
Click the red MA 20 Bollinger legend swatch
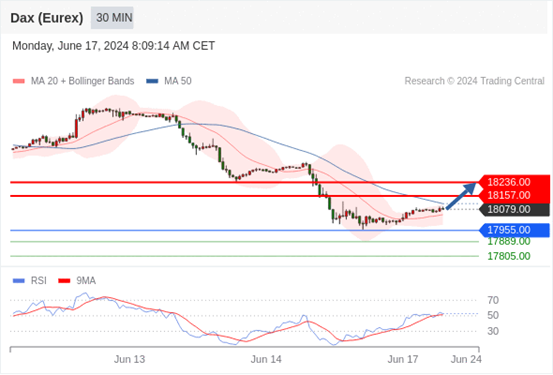[x=19, y=81]
